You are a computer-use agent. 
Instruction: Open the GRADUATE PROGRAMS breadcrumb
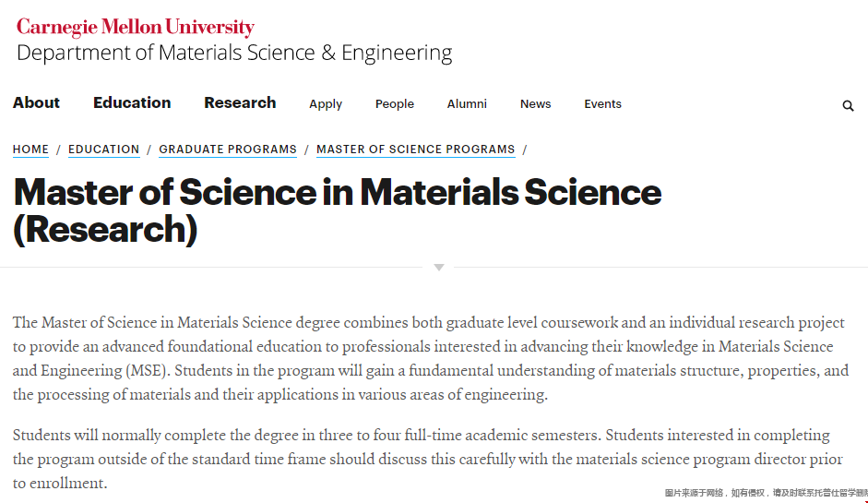pyautogui.click(x=228, y=150)
